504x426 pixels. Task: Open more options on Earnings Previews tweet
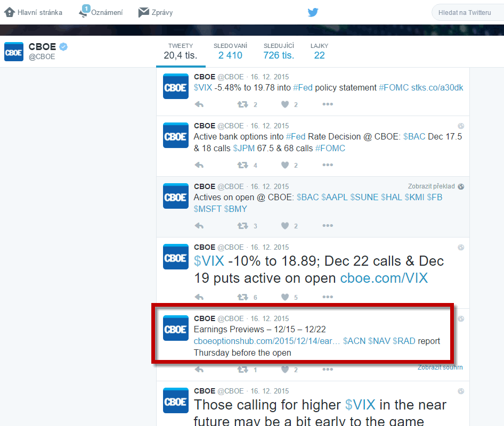pos(328,369)
